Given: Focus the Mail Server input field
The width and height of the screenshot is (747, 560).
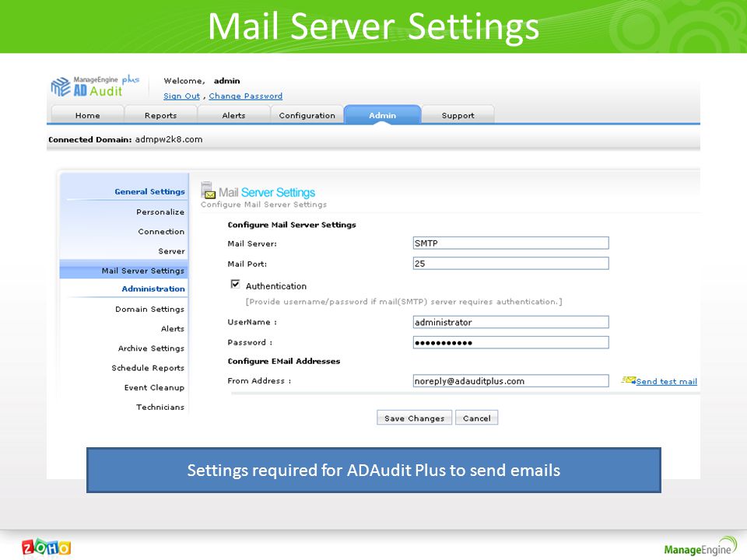Looking at the screenshot, I should click(x=510, y=243).
